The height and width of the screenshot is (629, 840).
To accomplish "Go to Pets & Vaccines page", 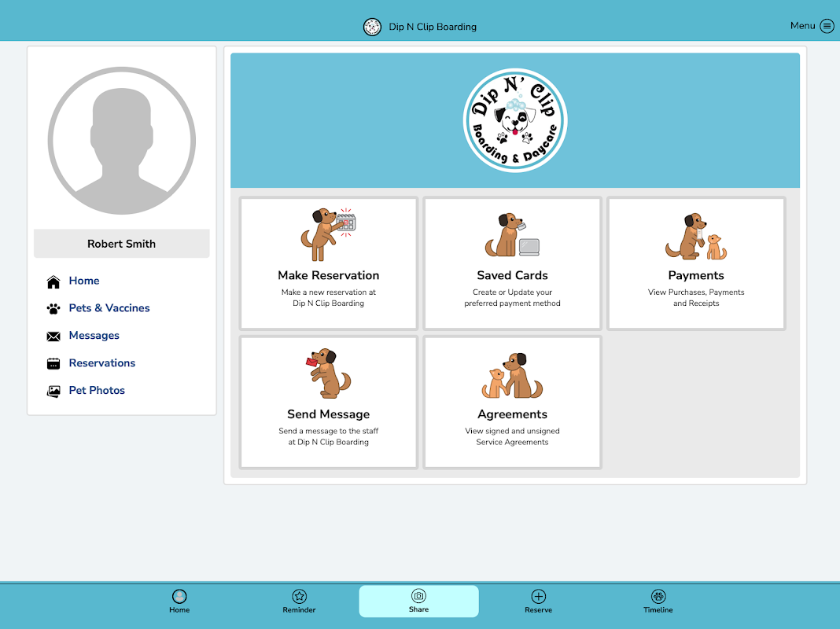I will [109, 307].
